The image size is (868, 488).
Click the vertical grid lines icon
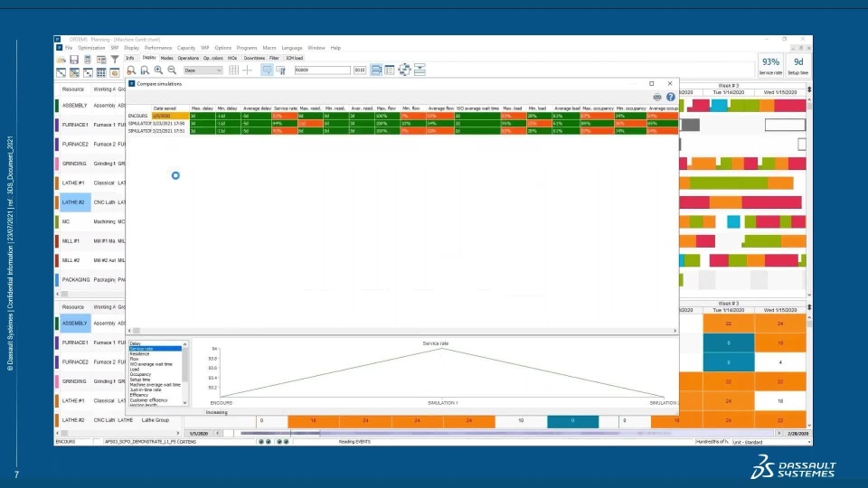233,70
